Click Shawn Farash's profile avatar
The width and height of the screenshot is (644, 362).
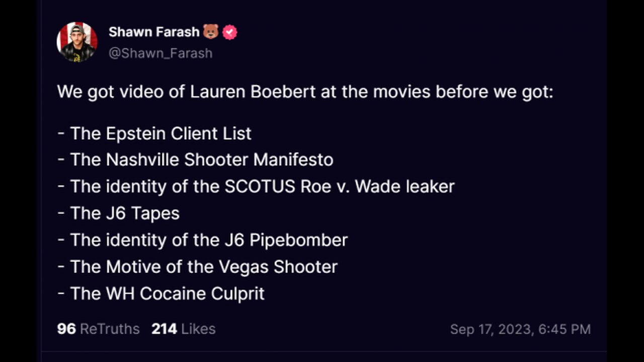pyautogui.click(x=77, y=42)
